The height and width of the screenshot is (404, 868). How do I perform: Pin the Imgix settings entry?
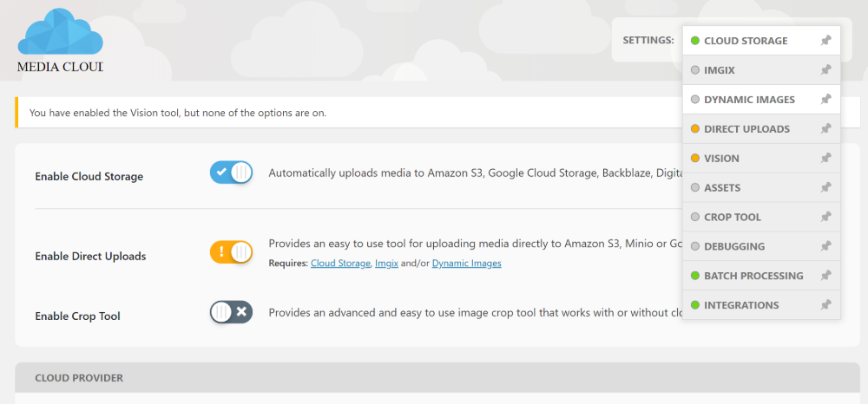tap(825, 70)
